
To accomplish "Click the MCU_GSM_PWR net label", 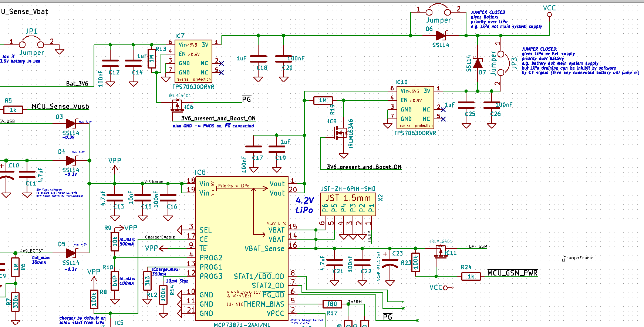I will 512,273.
